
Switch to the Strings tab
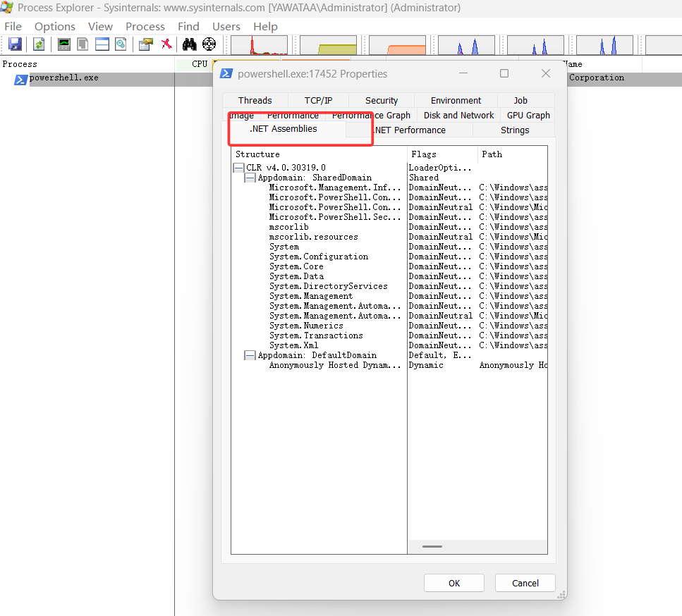point(515,130)
